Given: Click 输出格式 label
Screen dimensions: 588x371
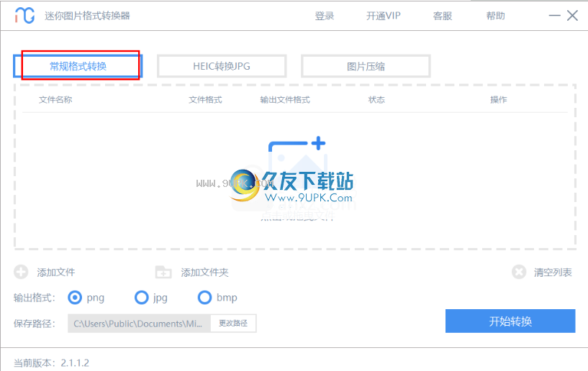Looking at the screenshot, I should click(x=35, y=298).
